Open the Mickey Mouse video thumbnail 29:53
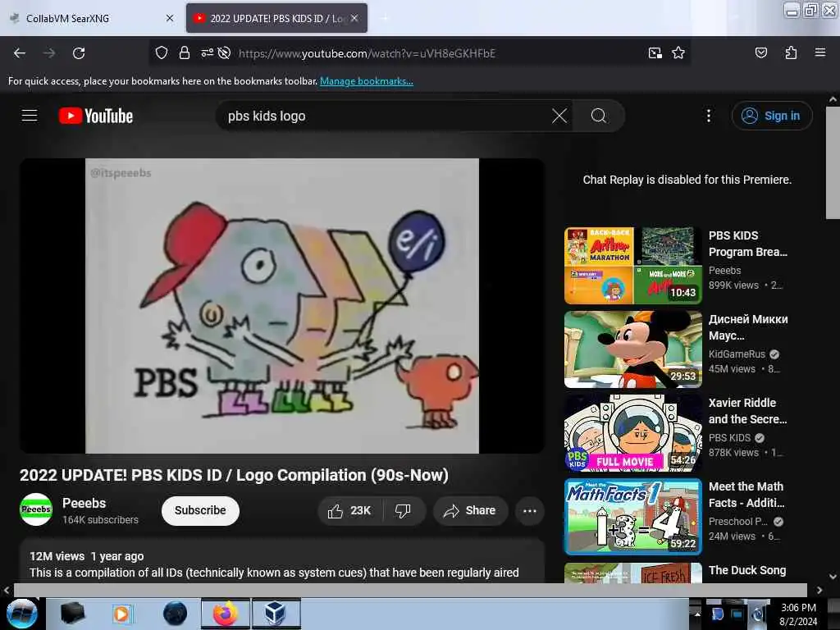Image resolution: width=840 pixels, height=630 pixels. tap(633, 349)
